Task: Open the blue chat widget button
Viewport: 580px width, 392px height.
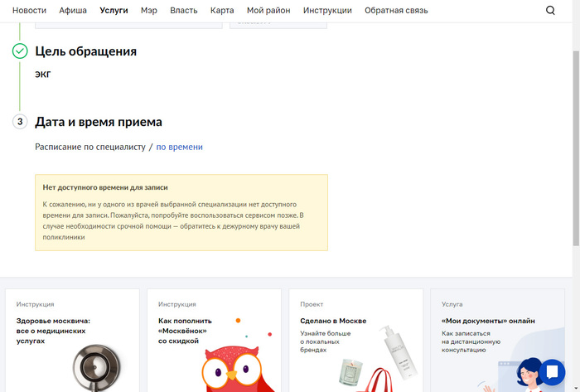Action: tap(550, 372)
